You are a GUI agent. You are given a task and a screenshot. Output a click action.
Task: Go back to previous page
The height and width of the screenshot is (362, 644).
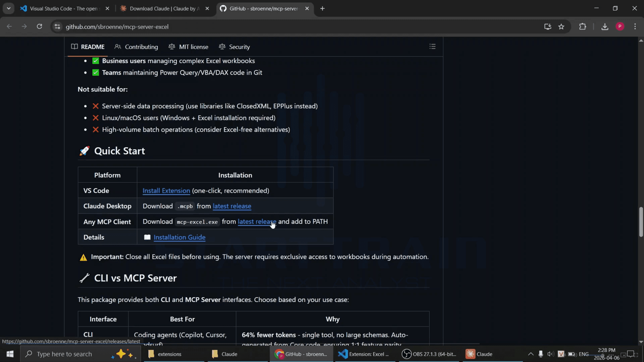9,27
